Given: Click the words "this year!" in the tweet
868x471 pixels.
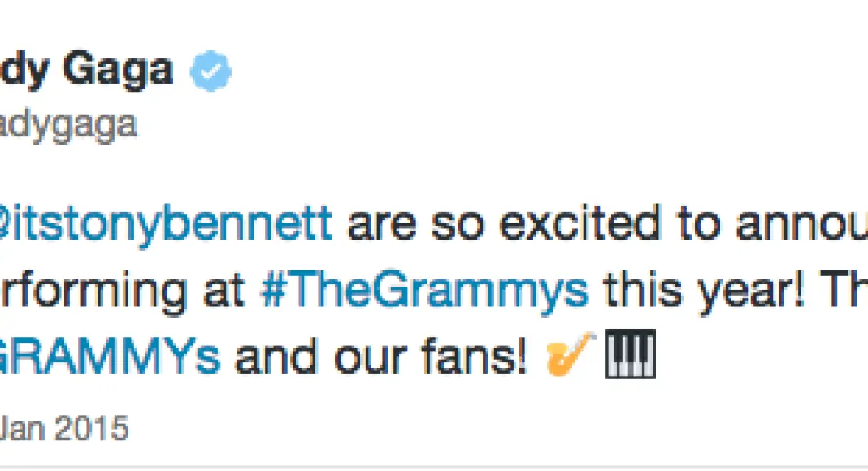Looking at the screenshot, I should click(x=702, y=290).
